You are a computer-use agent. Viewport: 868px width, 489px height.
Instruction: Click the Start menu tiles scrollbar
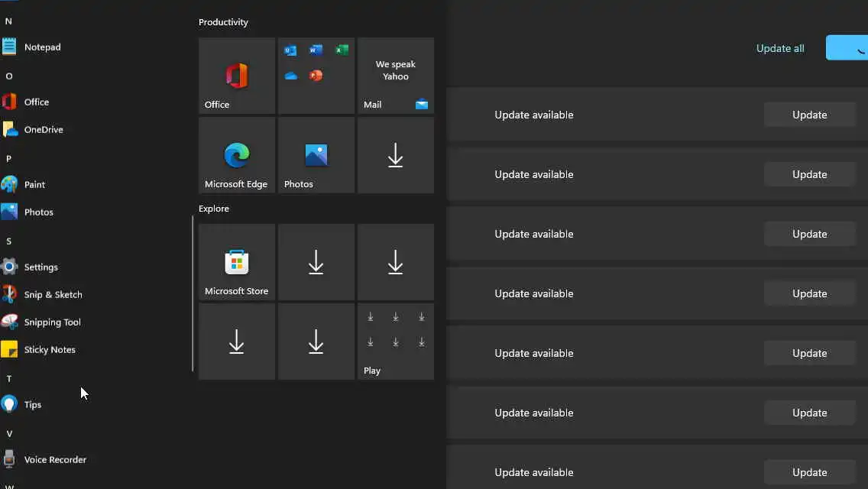point(193,293)
